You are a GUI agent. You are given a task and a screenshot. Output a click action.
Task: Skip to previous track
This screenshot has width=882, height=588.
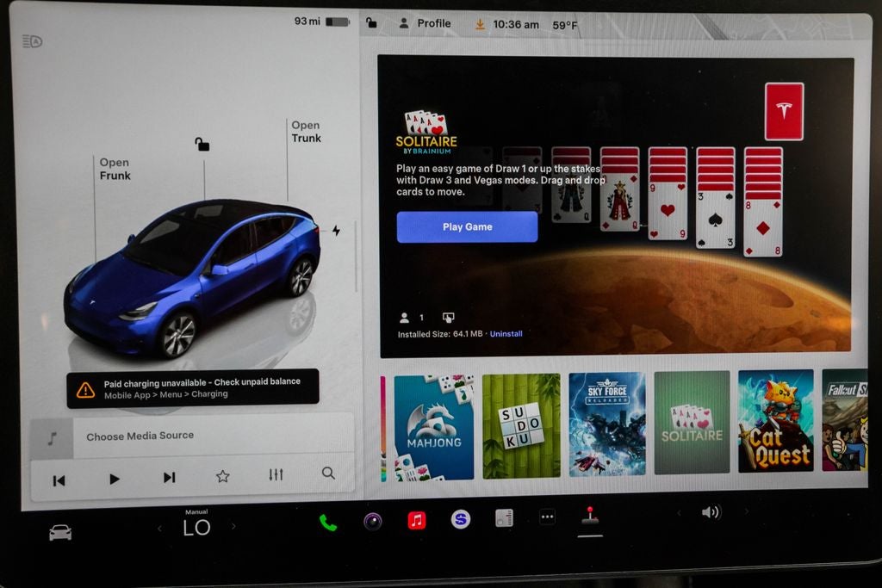[59, 480]
